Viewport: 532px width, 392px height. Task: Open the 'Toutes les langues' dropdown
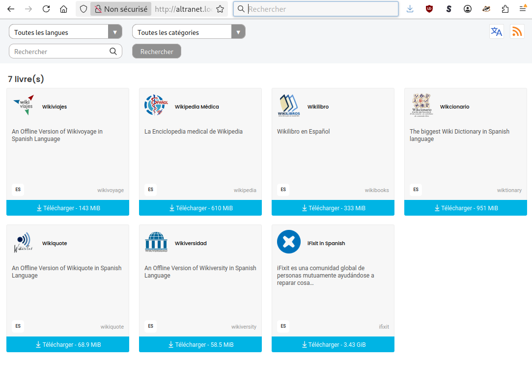point(59,31)
